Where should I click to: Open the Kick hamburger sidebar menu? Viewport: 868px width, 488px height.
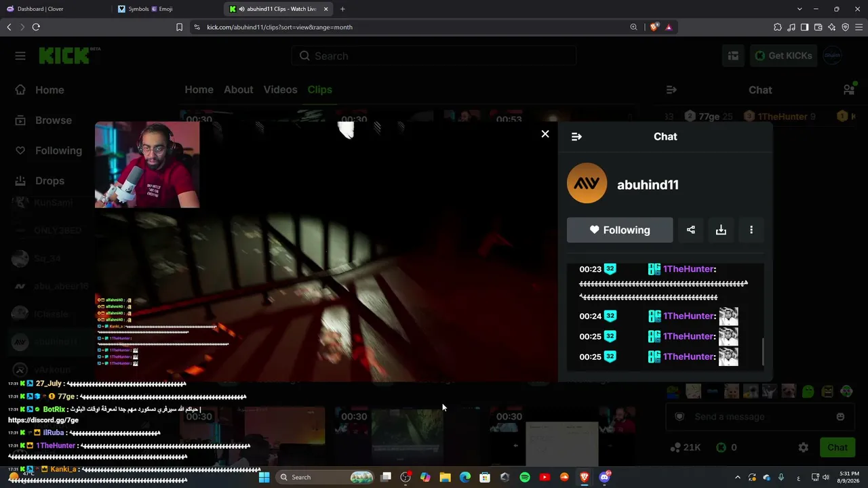click(20, 56)
